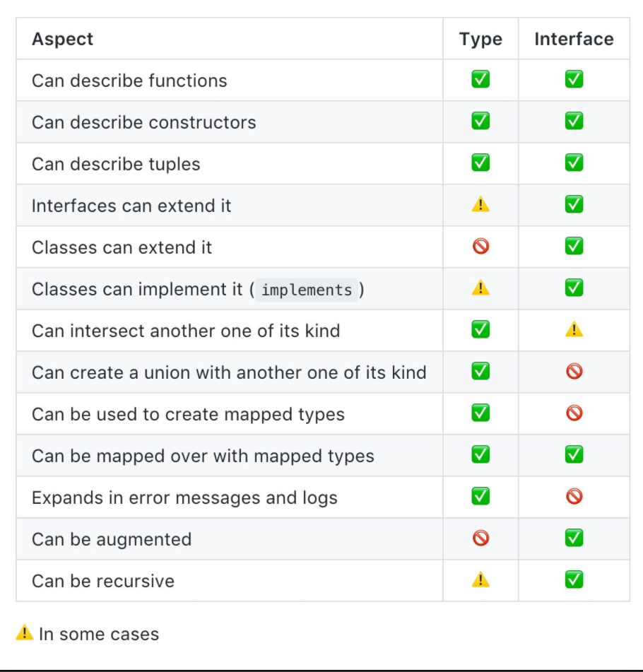The width and height of the screenshot is (643, 672).
Task: Click the Type column header
Action: pyautogui.click(x=480, y=39)
